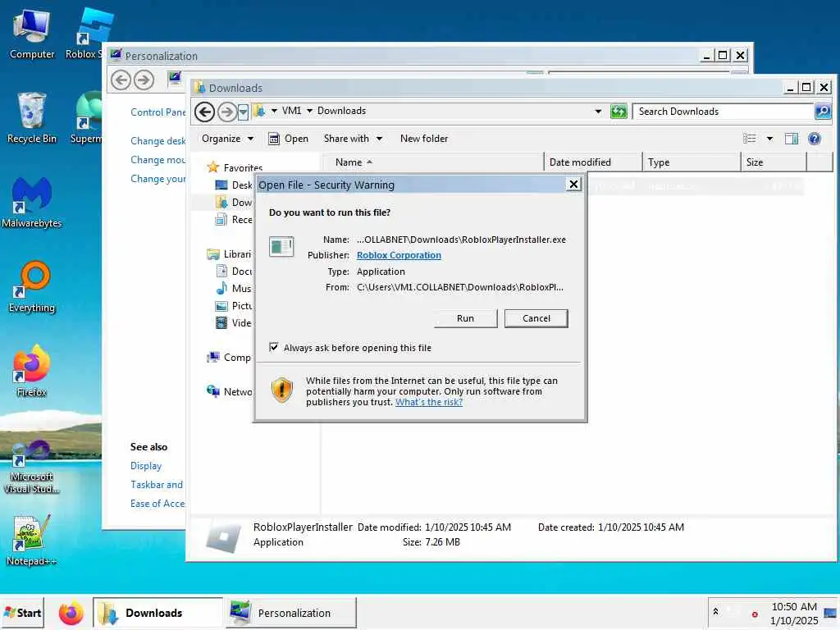Click the taskbar clock showing 10:50 AM
This screenshot has height=630, width=840.
(794, 614)
